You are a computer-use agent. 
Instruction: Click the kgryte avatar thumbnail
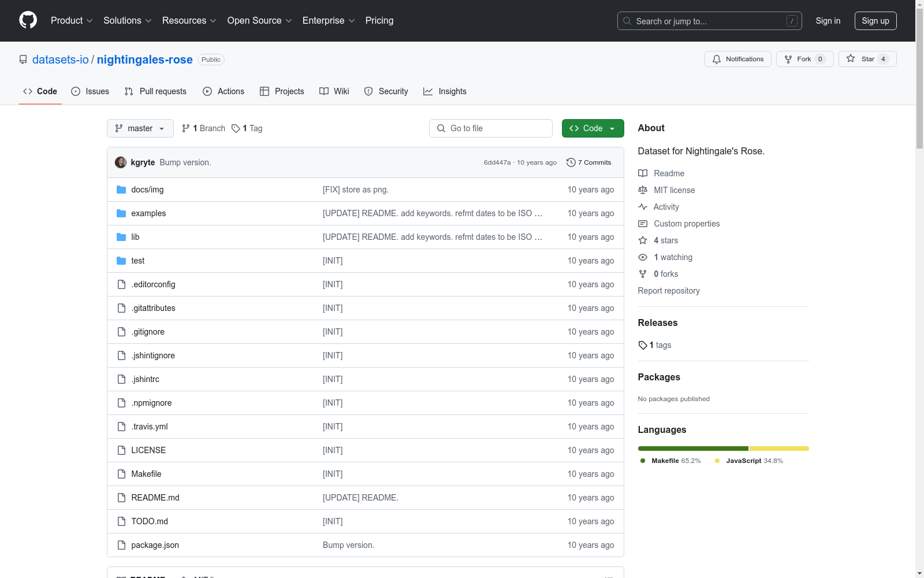click(121, 162)
